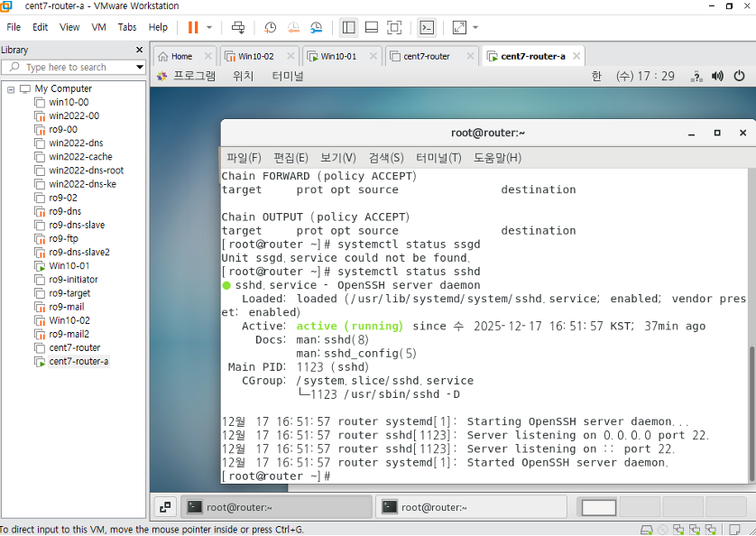Switch to the Win10-02 tab
The height and width of the screenshot is (536, 756).
254,57
